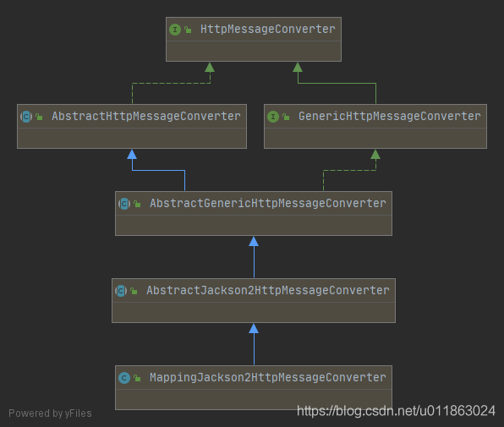The width and height of the screenshot is (504, 427).
Task: Click the green public lock icon on HttpMessageConverter
Action: point(188,30)
